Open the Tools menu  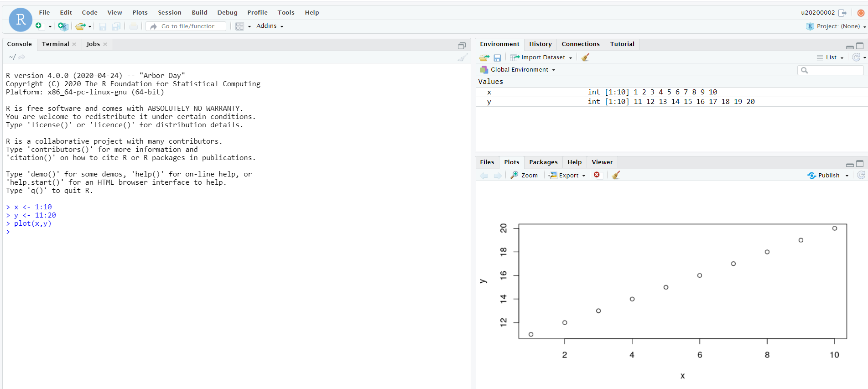coord(286,12)
